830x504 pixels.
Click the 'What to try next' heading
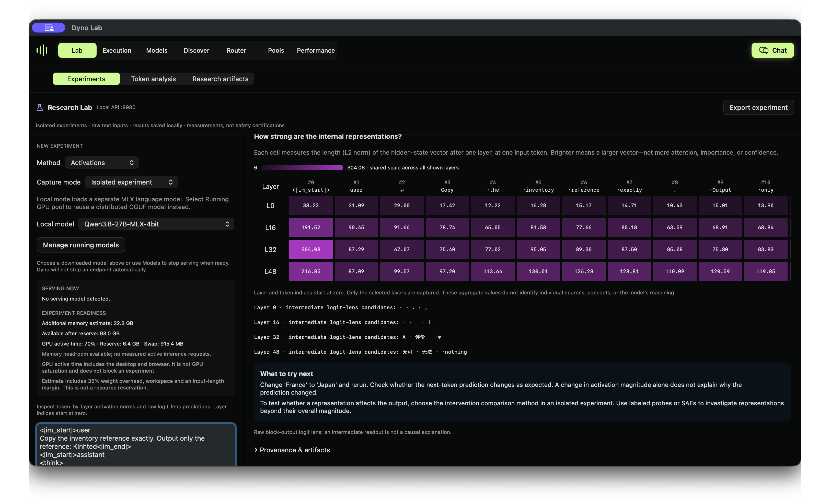[287, 374]
